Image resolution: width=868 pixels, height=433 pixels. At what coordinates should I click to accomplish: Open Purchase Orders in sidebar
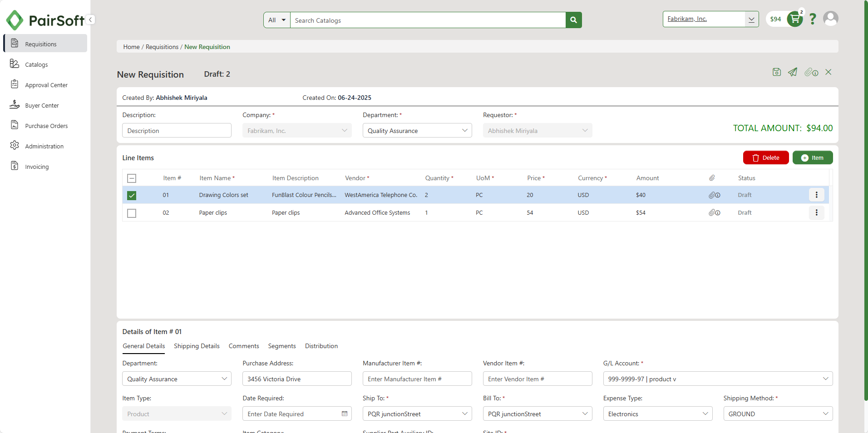click(45, 126)
